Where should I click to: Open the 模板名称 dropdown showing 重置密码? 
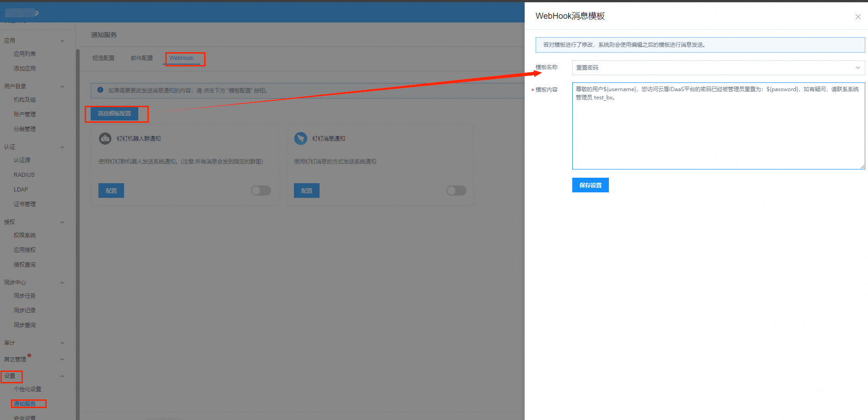pyautogui.click(x=718, y=68)
